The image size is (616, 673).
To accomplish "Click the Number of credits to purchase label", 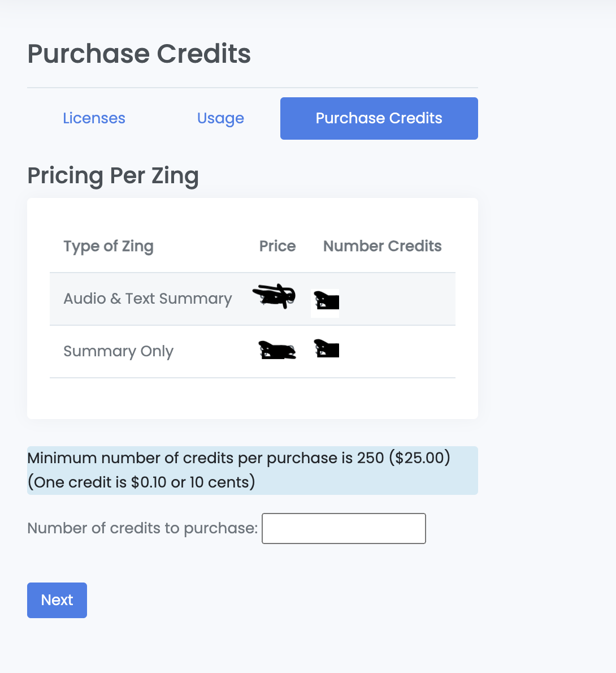I will coord(142,528).
